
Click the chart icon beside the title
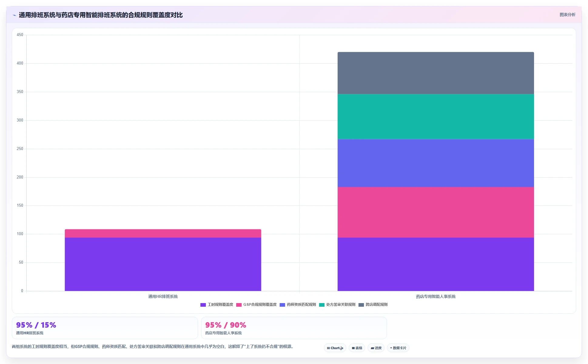point(14,15)
